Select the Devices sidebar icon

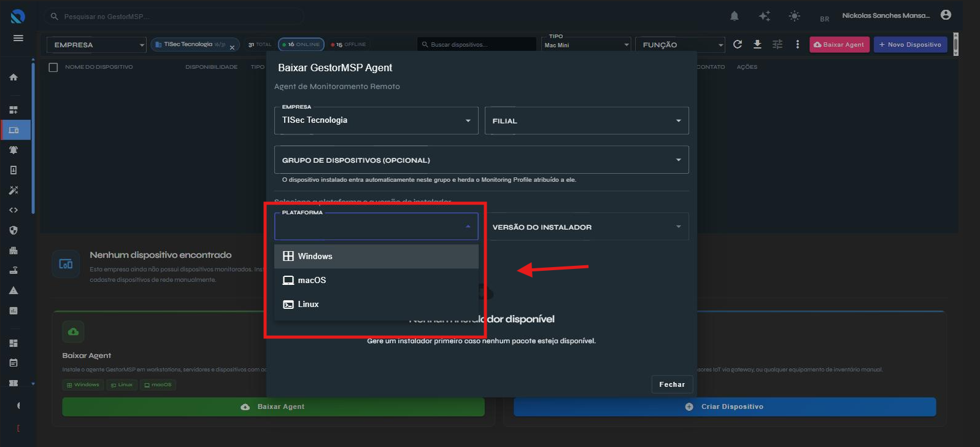click(x=14, y=130)
